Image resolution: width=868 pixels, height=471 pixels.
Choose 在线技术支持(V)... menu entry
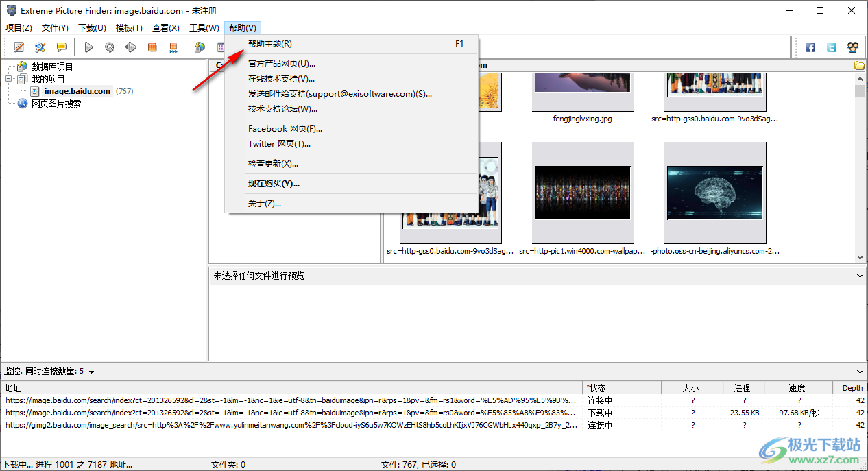click(352, 79)
